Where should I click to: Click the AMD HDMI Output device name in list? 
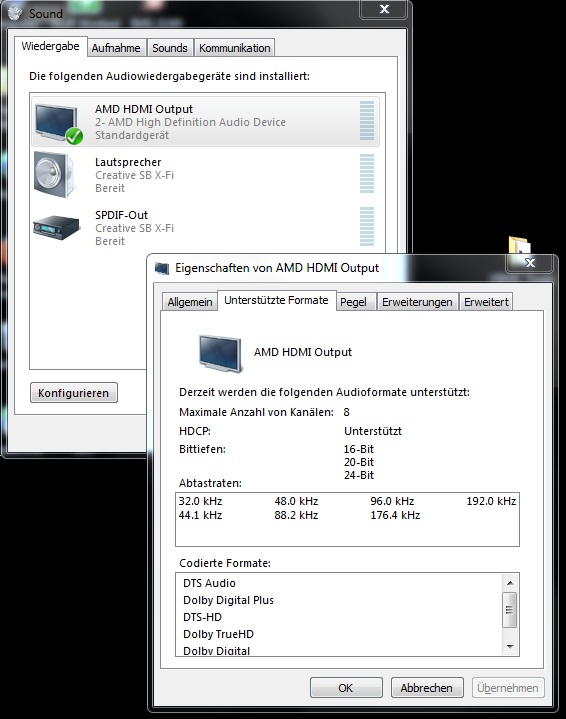pyautogui.click(x=144, y=109)
